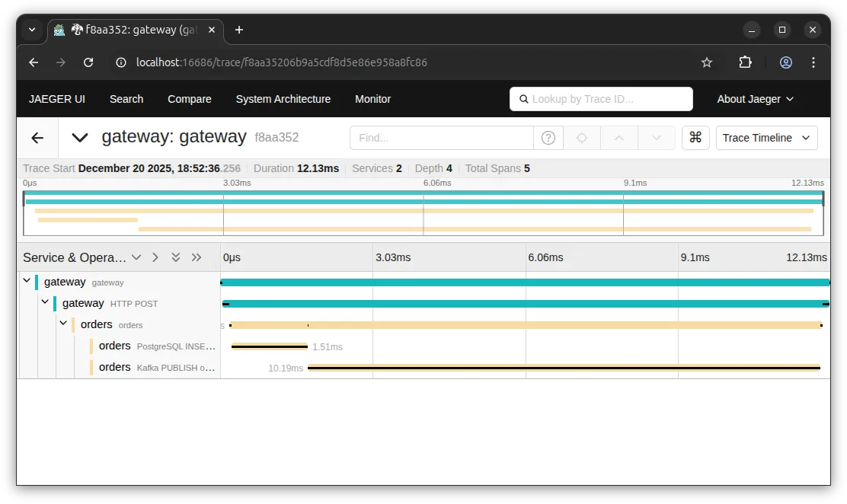Collapse the orders span in the tree
Viewport: 847px width, 504px height.
63,323
